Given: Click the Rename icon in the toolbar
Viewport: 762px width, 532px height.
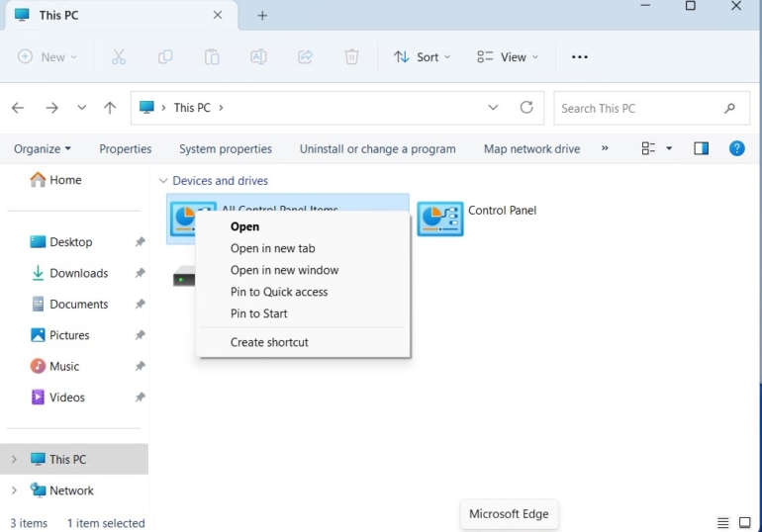Looking at the screenshot, I should pos(258,56).
